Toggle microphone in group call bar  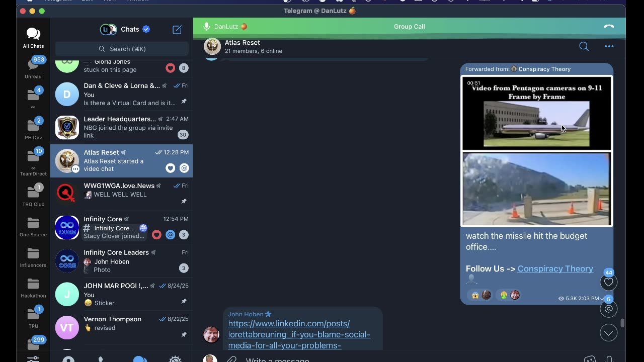[x=206, y=27]
